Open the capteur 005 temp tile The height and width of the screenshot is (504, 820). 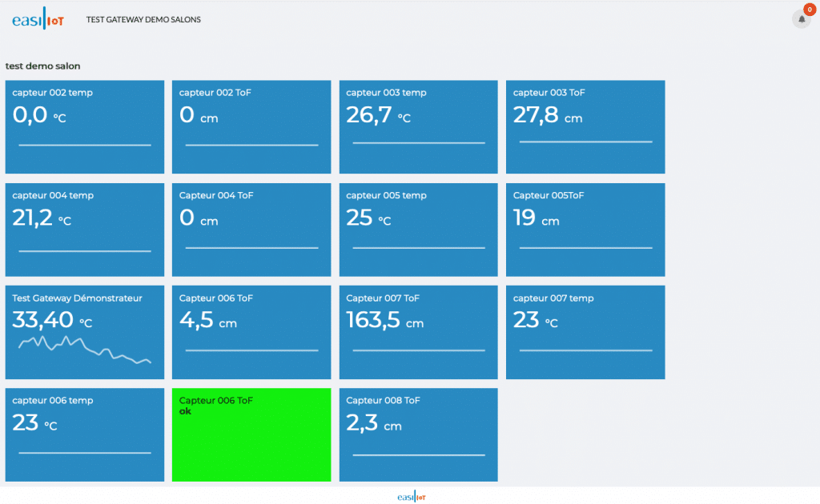[418, 230]
